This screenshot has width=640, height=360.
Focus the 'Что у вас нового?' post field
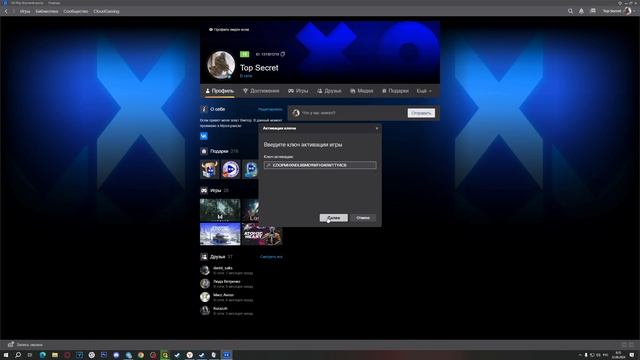tap(353, 113)
